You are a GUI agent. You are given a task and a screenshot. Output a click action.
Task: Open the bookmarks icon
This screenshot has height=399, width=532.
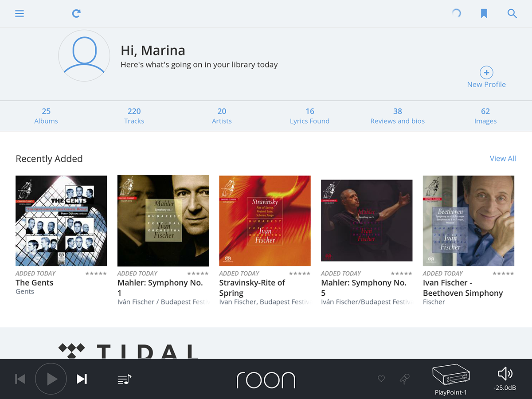click(x=484, y=14)
